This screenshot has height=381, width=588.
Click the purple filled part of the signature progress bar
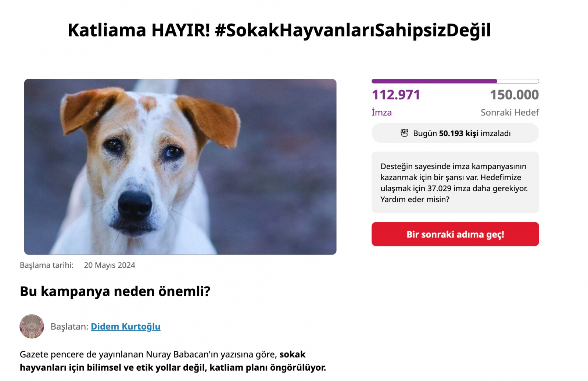point(434,81)
